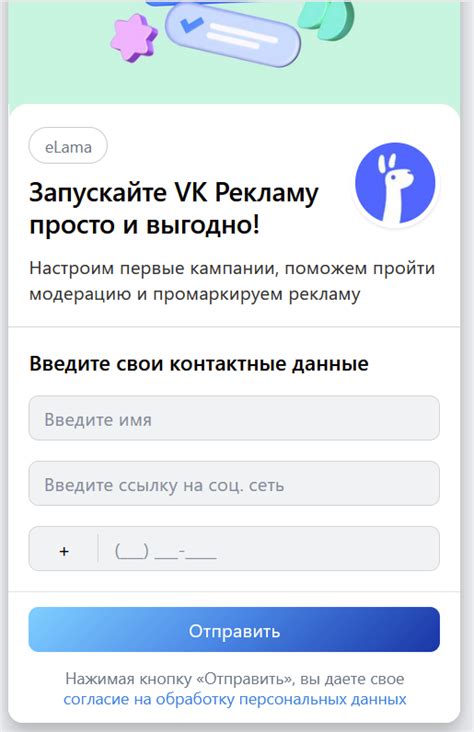Screen dimensions: 474x732
Task: Click the «Введите свои контактные данные» heading
Action: point(199,363)
